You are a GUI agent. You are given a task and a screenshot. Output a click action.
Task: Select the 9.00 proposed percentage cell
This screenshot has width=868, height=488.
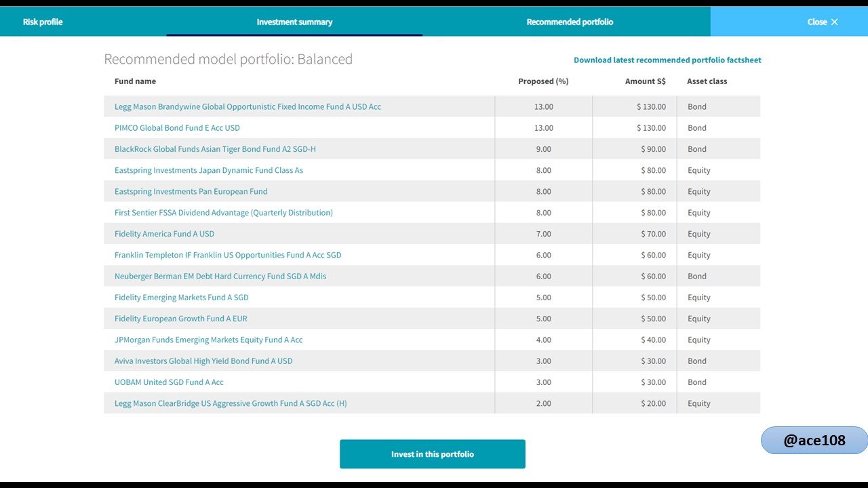(x=543, y=149)
